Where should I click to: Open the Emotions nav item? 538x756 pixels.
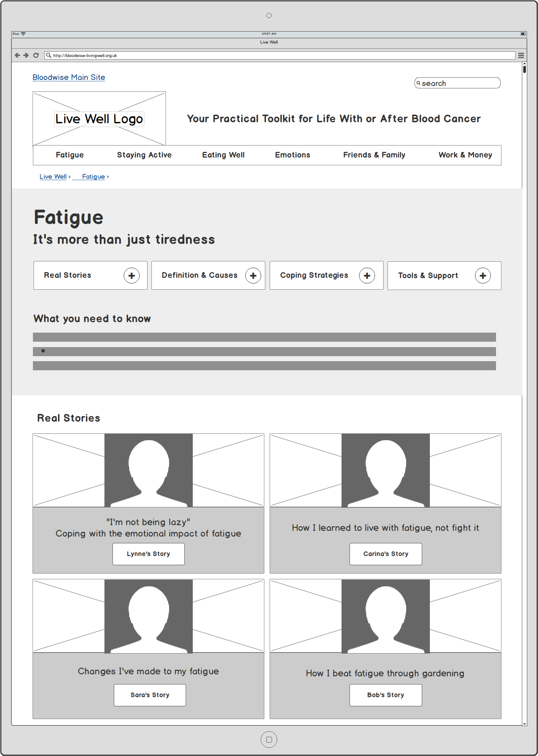tap(293, 155)
